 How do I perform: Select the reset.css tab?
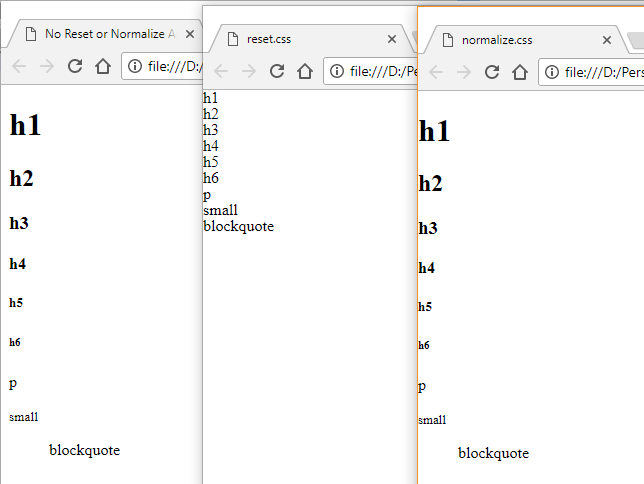[x=308, y=39]
